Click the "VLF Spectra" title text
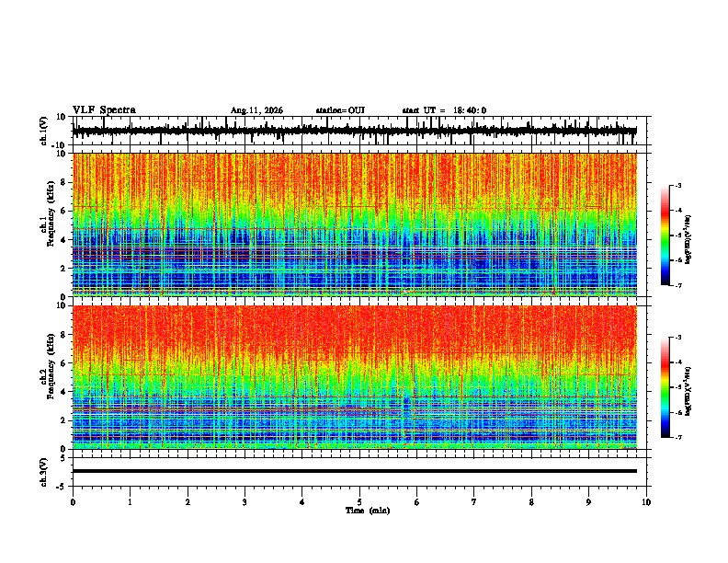 (104, 110)
